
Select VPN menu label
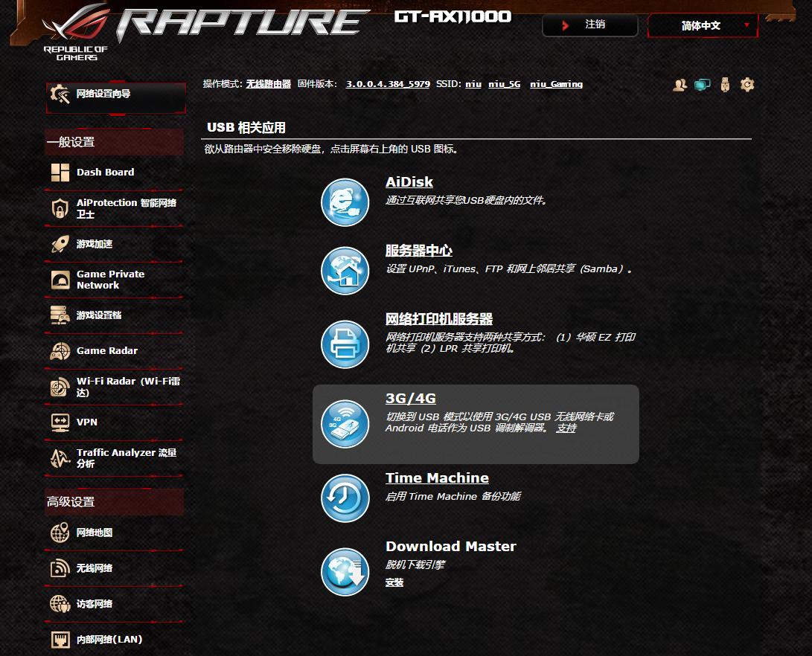pos(87,422)
